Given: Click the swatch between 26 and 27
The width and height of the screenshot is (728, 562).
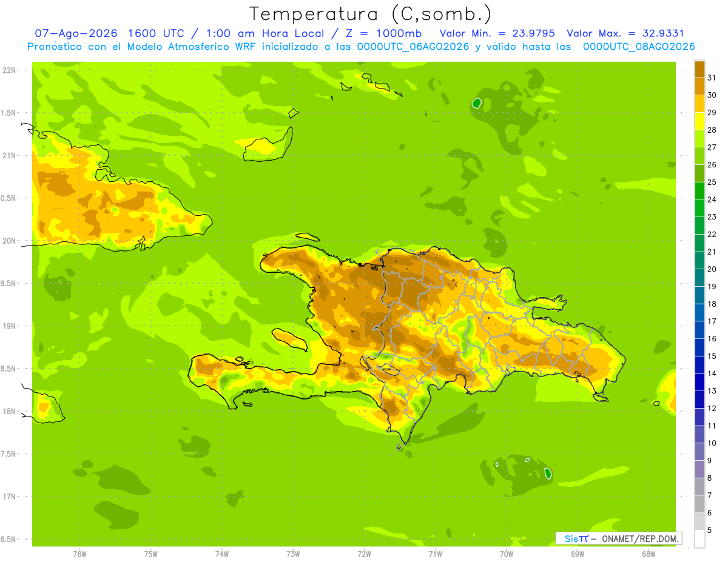Looking at the screenshot, I should coord(699,156).
